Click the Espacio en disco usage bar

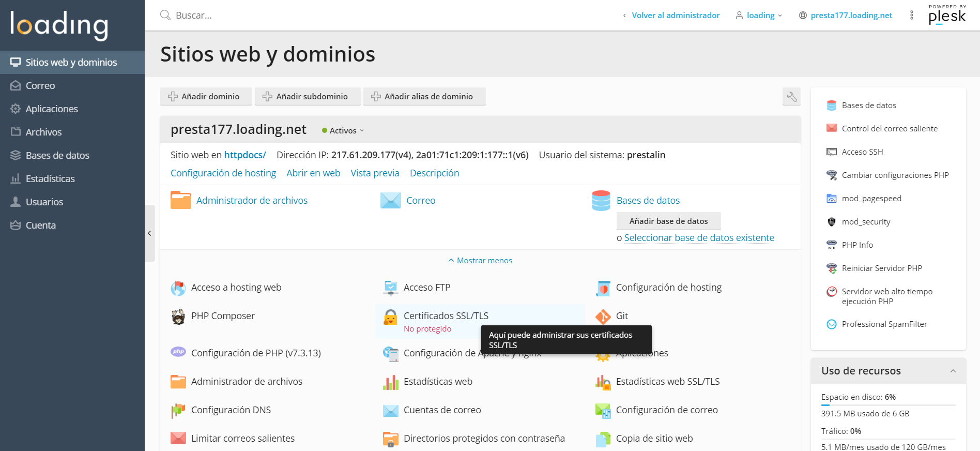click(x=888, y=405)
